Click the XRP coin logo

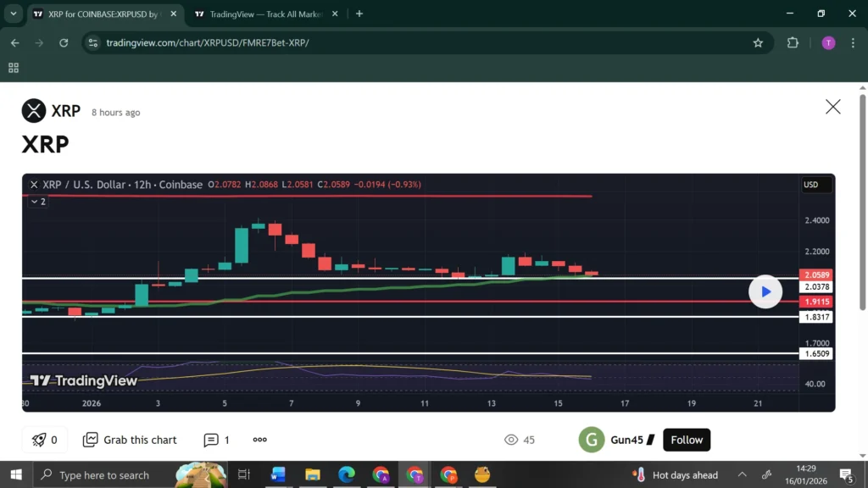click(x=33, y=111)
